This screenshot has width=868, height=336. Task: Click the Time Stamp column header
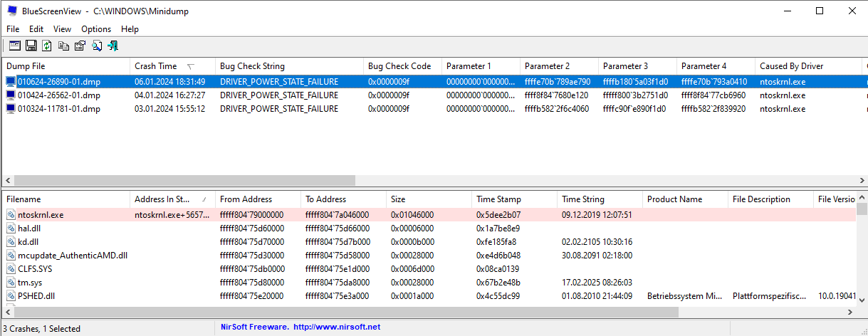pos(515,199)
